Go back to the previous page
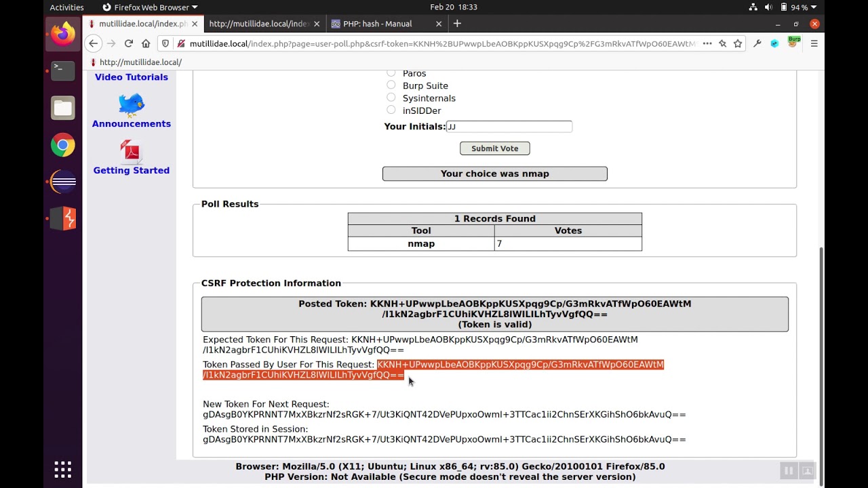Image resolution: width=868 pixels, height=488 pixels. [94, 43]
